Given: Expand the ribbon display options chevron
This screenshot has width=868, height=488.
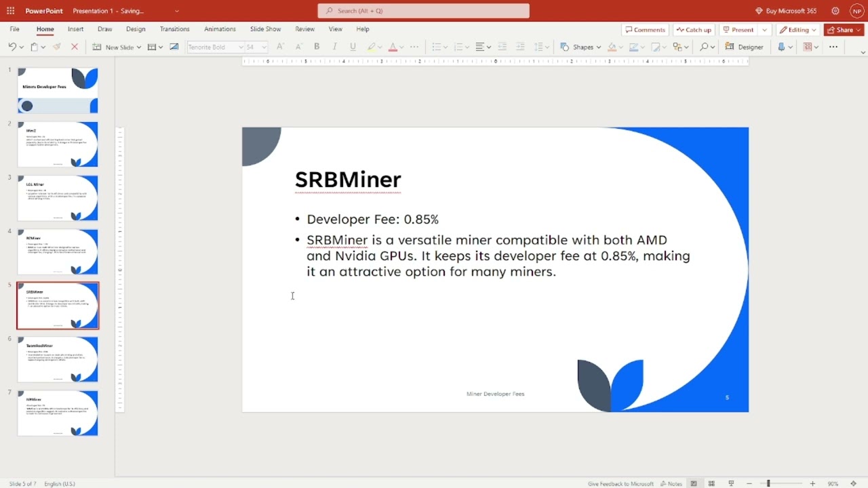Looking at the screenshot, I should pyautogui.click(x=863, y=52).
